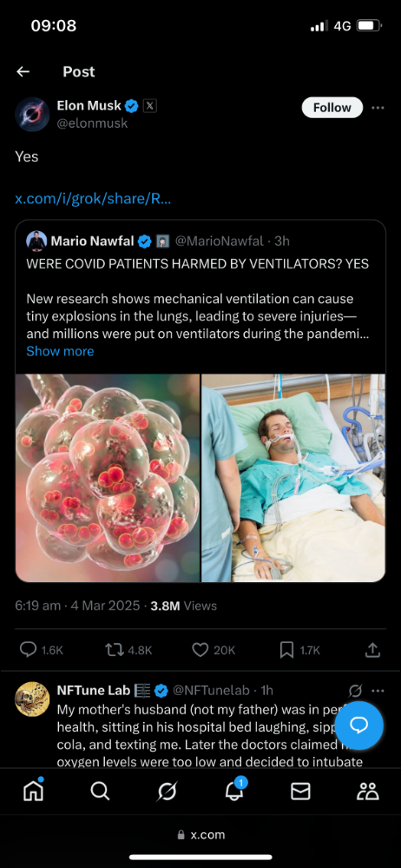Image resolution: width=401 pixels, height=868 pixels.
Task: Open the Search tab magnifier icon
Action: (100, 792)
